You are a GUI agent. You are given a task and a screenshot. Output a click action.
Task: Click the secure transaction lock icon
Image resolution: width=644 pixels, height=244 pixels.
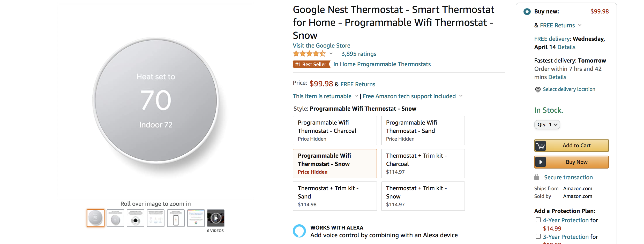pos(537,177)
